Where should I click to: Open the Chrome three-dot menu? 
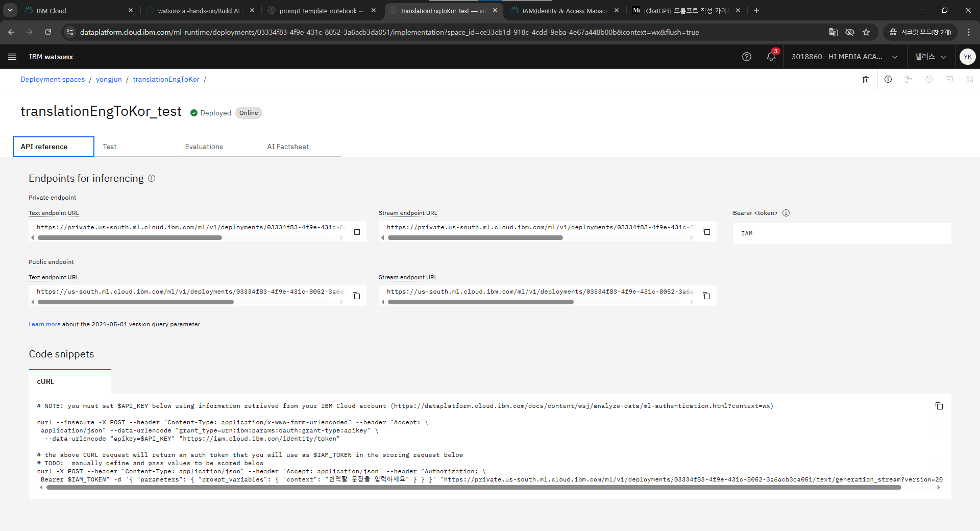[x=969, y=32]
